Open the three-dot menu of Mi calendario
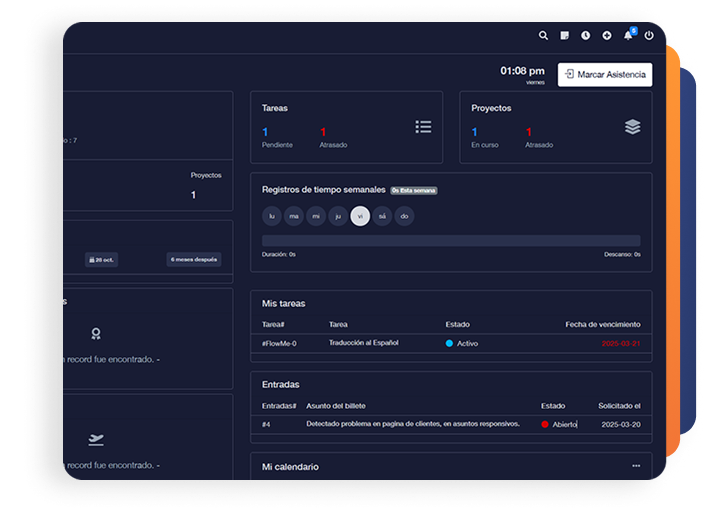Viewport: 706px width, 512px height. point(636,466)
